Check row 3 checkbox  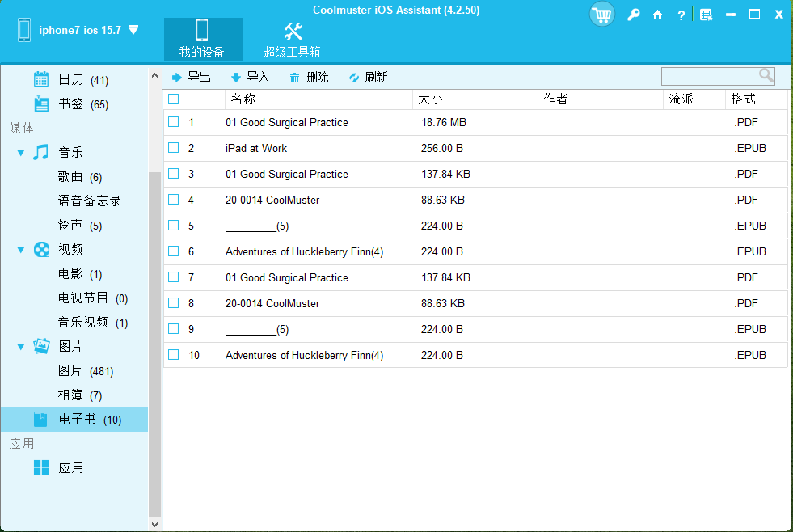[174, 174]
